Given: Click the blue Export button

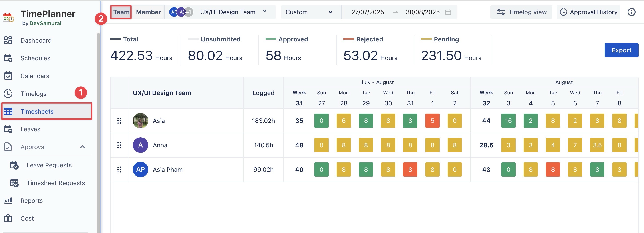Looking at the screenshot, I should [x=621, y=50].
